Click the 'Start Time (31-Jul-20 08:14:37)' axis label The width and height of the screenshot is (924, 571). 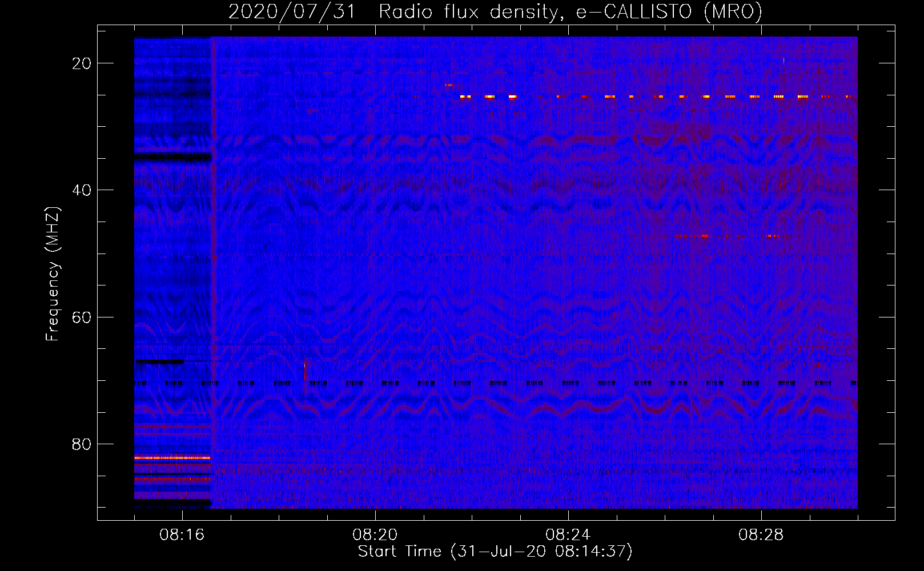click(495, 552)
